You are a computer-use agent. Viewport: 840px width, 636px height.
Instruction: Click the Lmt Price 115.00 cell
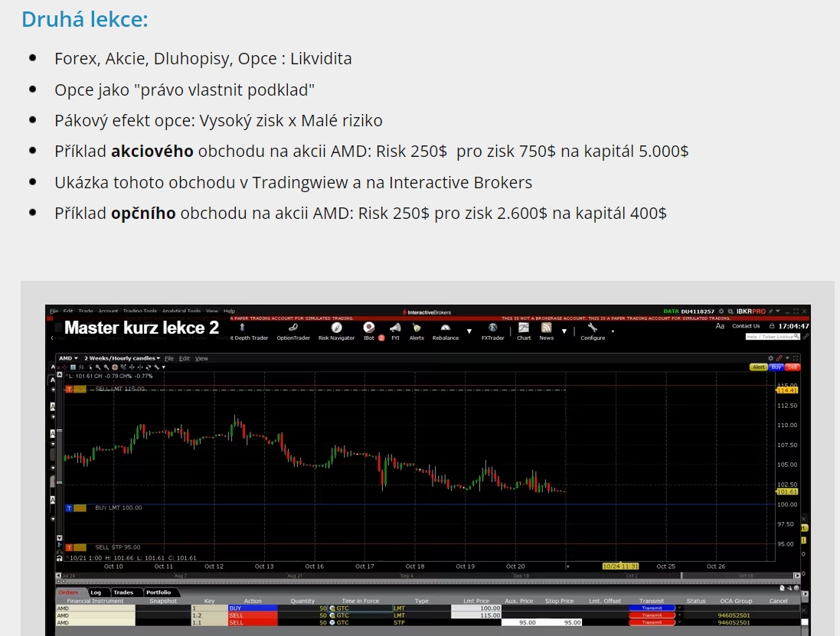coord(476,615)
